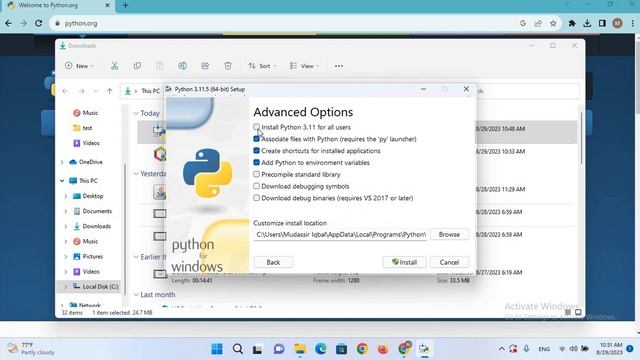The height and width of the screenshot is (360, 640).
Task: Click the Share icon in Explorer toolbar
Action: click(x=205, y=66)
